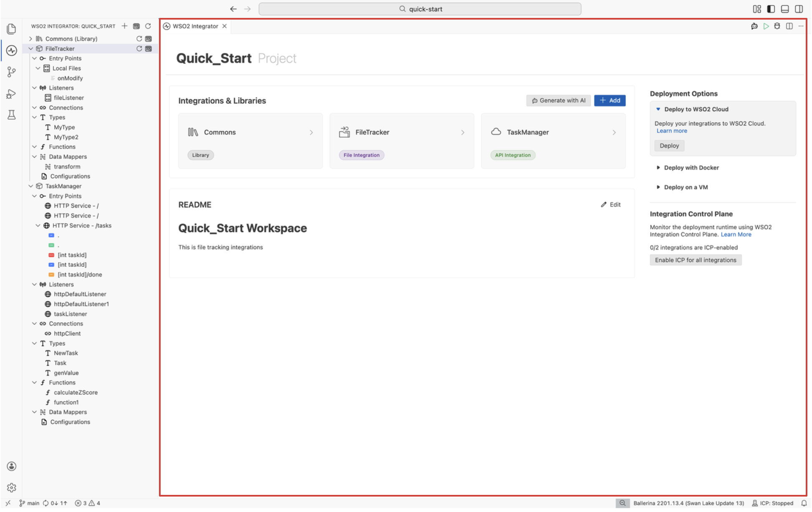Image resolution: width=812 pixels, height=512 pixels.
Task: Click the refresh icon on Commons (Library) row
Action: [x=139, y=38]
